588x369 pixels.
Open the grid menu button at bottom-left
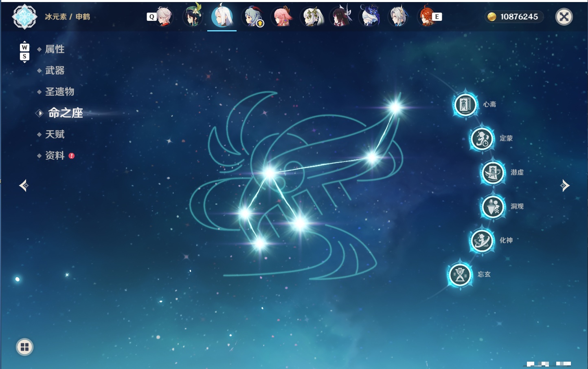pos(24,347)
